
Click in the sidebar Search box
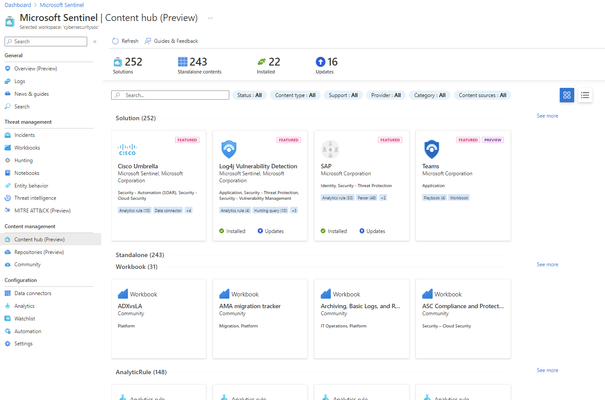click(46, 41)
